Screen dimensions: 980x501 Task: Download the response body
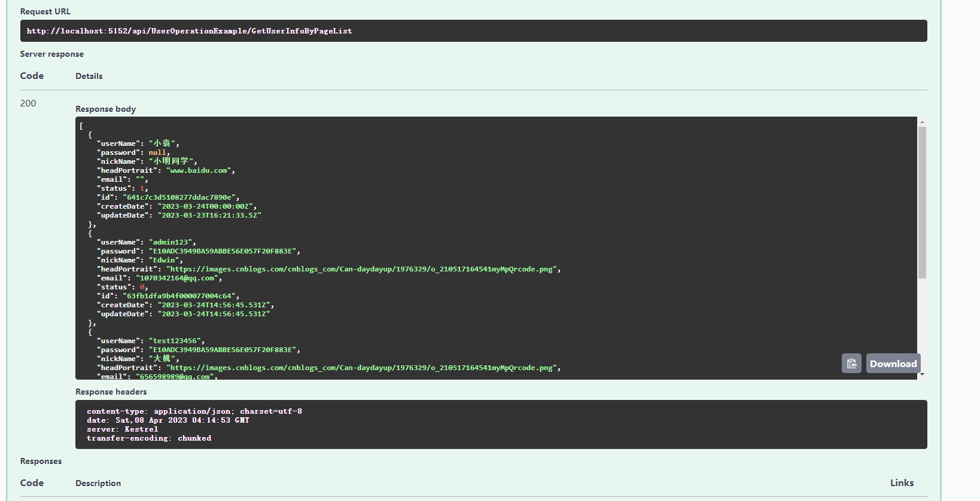pyautogui.click(x=893, y=363)
